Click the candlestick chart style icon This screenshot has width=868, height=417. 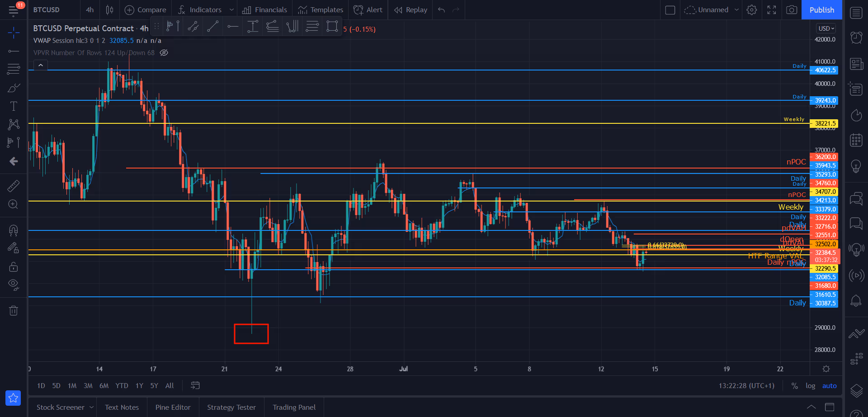click(x=109, y=10)
